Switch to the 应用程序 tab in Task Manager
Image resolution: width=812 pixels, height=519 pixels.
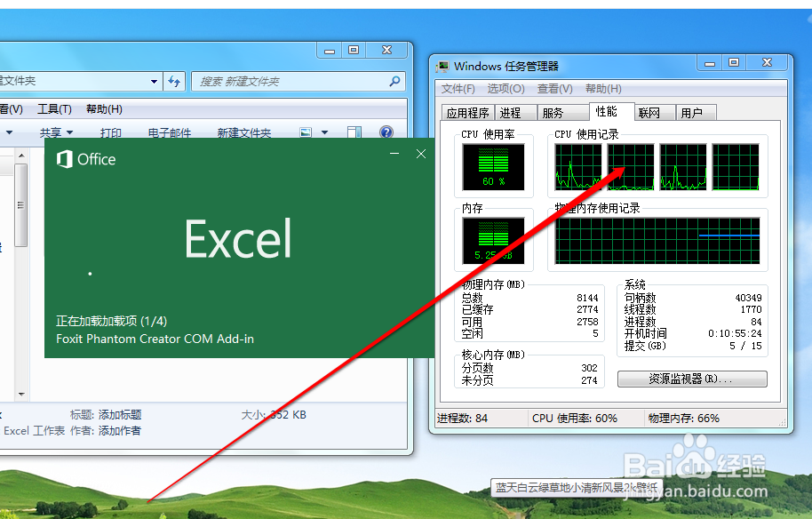pos(467,112)
